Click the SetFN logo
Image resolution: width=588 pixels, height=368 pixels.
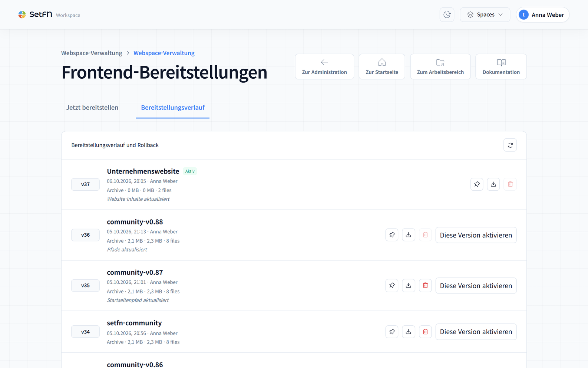[x=35, y=14]
